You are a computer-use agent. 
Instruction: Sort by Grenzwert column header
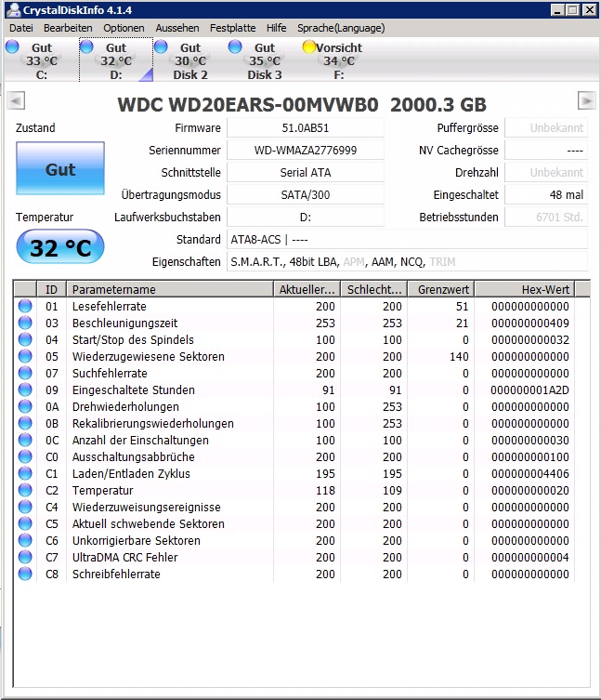tap(441, 289)
